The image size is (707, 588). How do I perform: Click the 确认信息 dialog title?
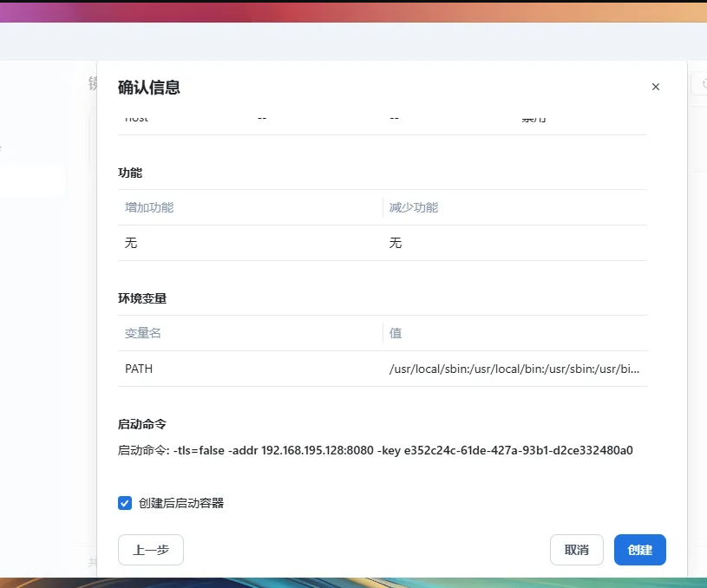point(149,88)
